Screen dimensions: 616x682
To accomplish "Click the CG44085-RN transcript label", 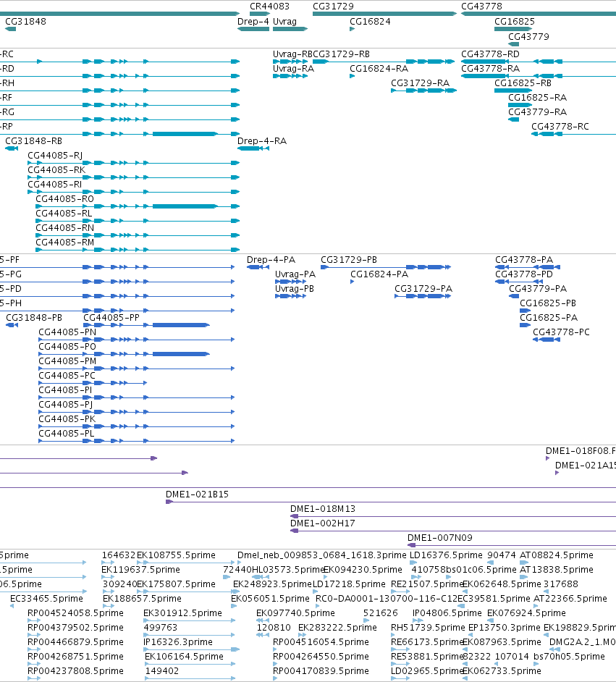I will coord(64,227).
